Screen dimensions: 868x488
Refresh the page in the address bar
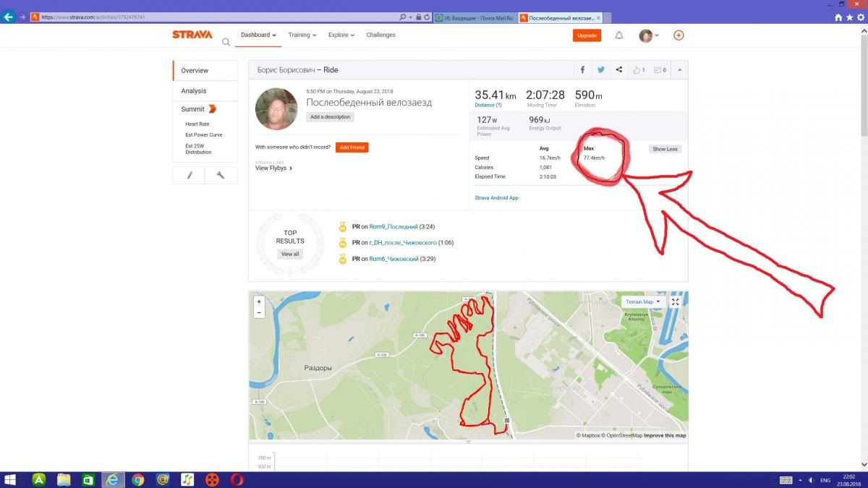click(427, 17)
